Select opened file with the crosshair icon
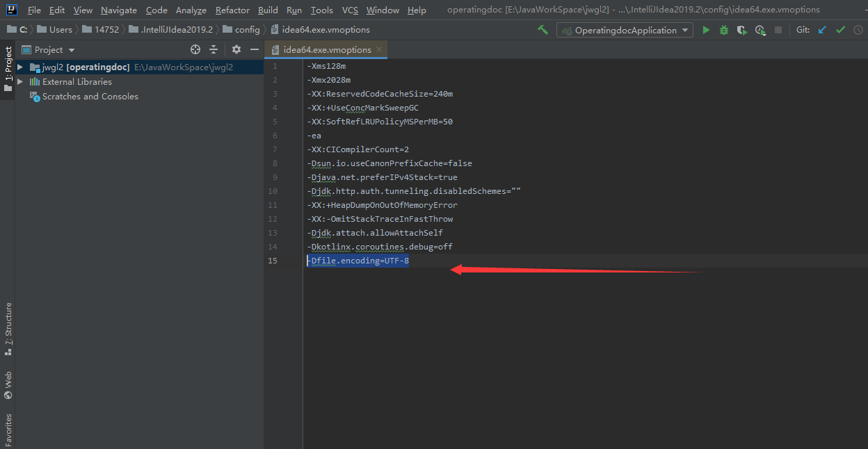This screenshot has width=868, height=449. (x=195, y=49)
